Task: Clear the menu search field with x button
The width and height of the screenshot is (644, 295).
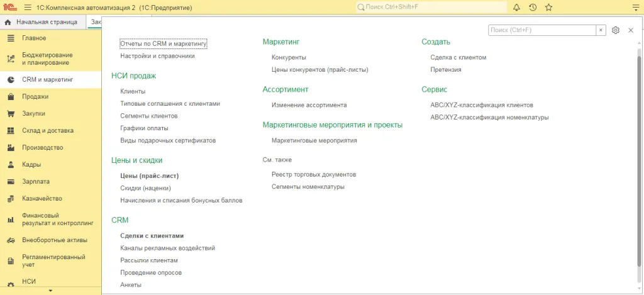Action: coord(601,30)
